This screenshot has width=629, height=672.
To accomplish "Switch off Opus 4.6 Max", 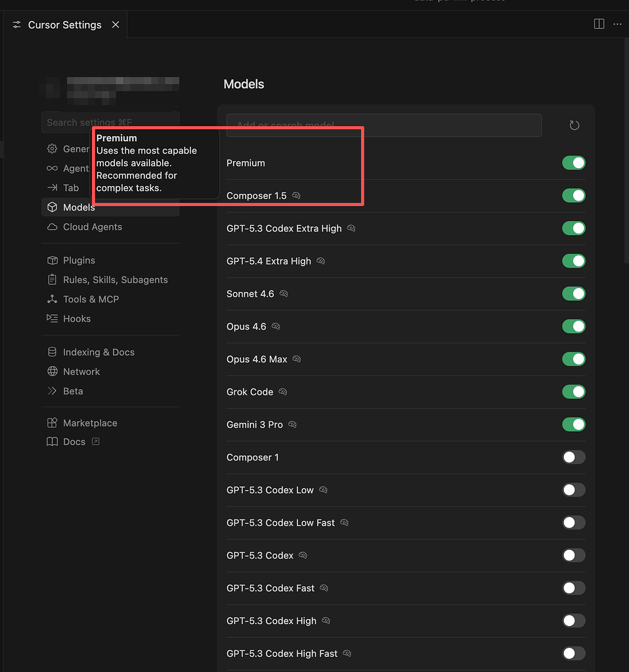I will [x=574, y=359].
